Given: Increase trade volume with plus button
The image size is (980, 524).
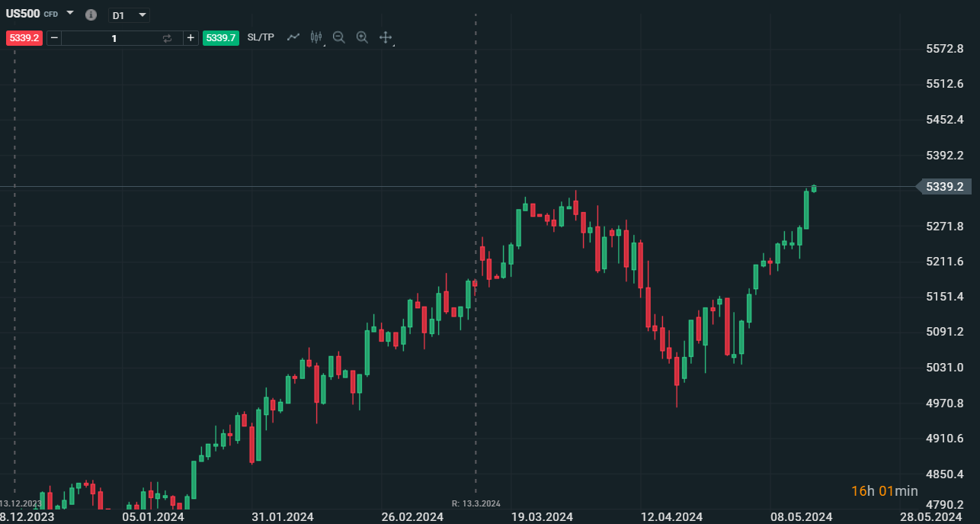Looking at the screenshot, I should click(191, 37).
